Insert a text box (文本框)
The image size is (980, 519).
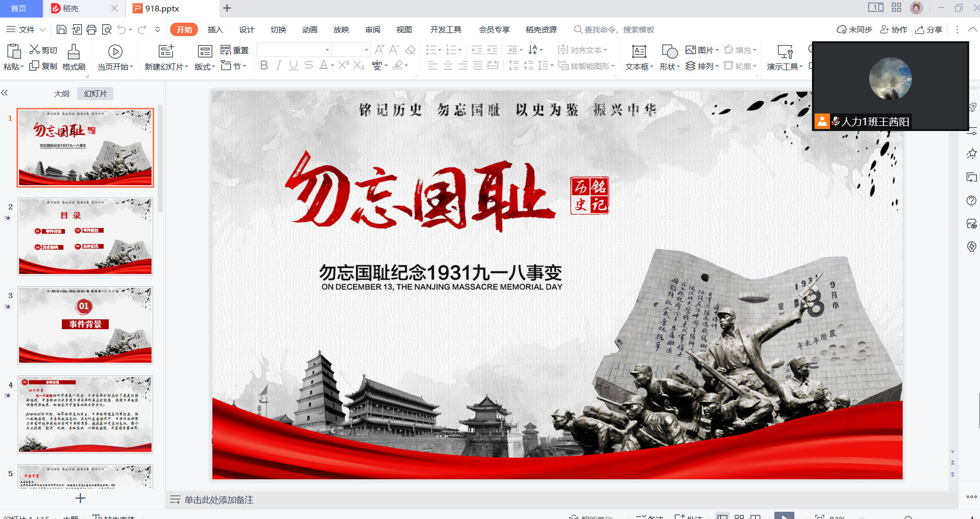pos(639,52)
